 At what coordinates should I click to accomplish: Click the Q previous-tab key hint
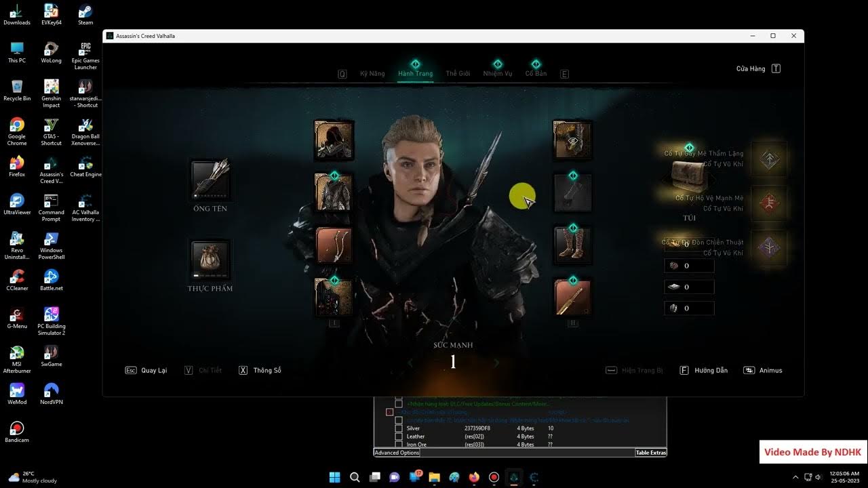click(342, 74)
